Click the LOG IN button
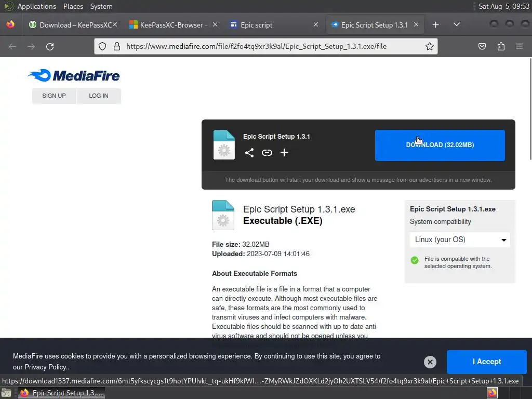The height and width of the screenshot is (399, 532). click(99, 96)
